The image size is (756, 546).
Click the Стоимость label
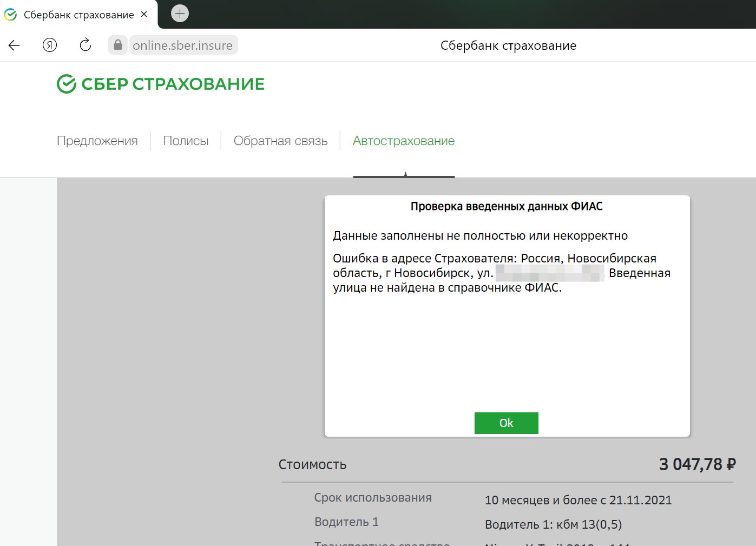point(312,465)
